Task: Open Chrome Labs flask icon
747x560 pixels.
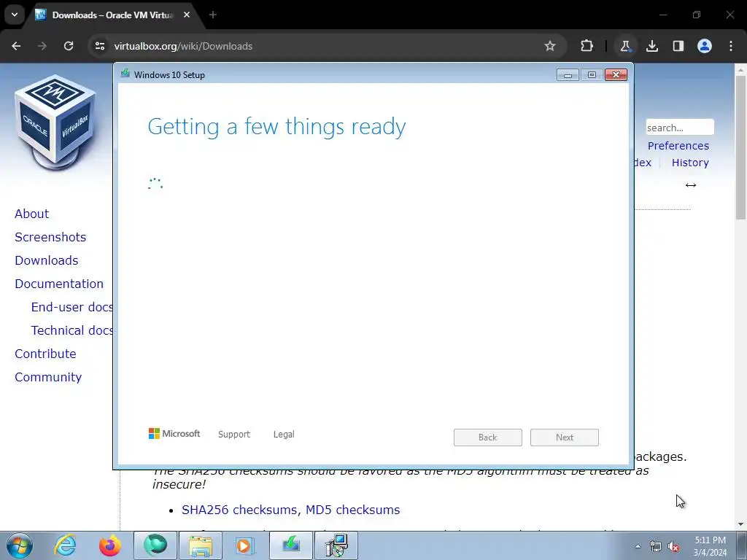Action: [625, 46]
